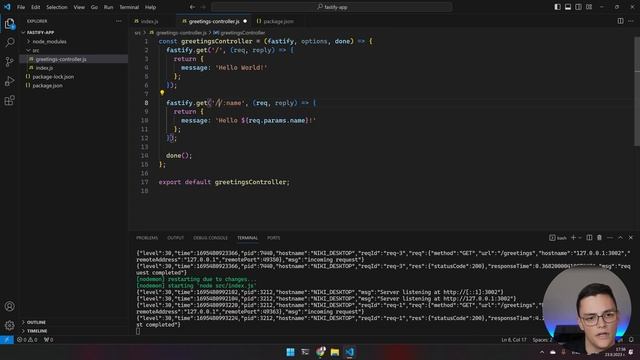Show hidden system tray icons chevron

tap(542, 352)
